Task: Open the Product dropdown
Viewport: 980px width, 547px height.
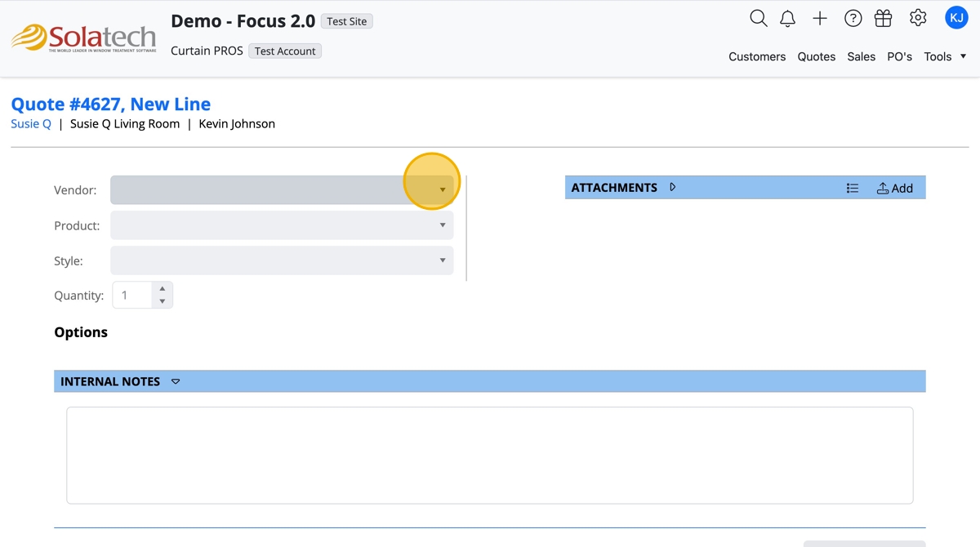Action: tap(281, 225)
